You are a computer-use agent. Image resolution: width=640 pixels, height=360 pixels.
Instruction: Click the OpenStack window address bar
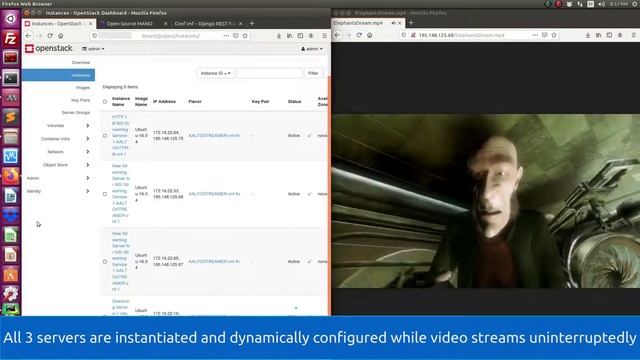(x=169, y=36)
